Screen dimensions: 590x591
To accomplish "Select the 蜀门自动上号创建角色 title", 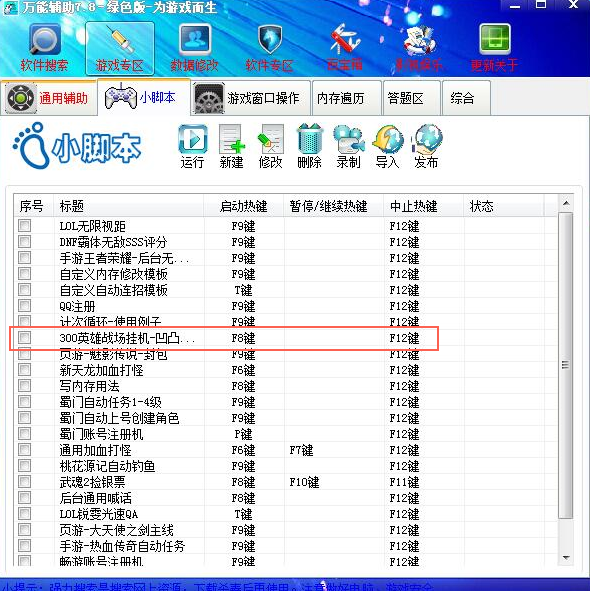I will point(119,418).
